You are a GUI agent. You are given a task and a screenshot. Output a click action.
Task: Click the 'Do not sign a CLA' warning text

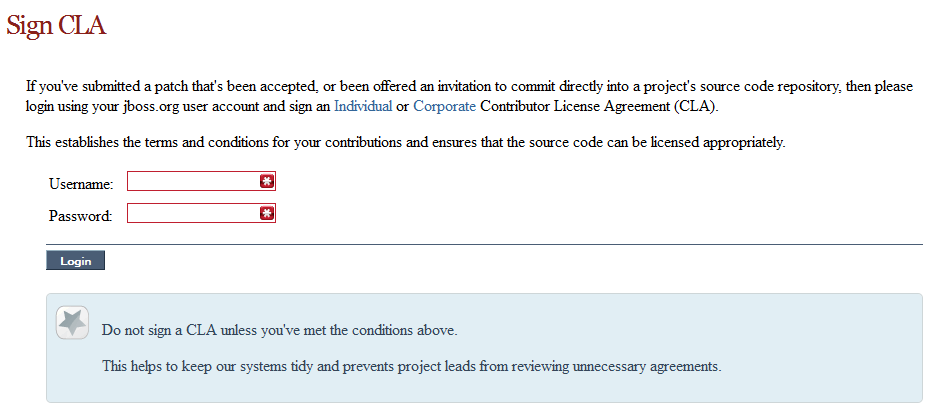(x=280, y=330)
